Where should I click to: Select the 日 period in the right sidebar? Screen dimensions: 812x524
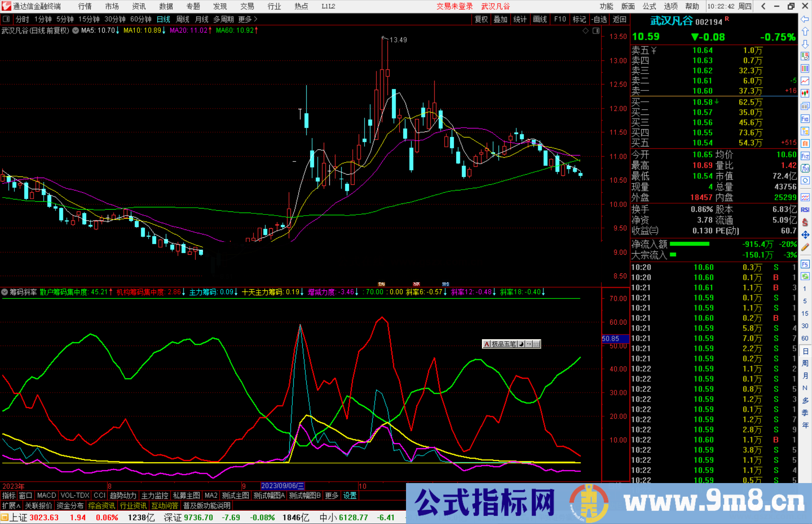[805, 351]
